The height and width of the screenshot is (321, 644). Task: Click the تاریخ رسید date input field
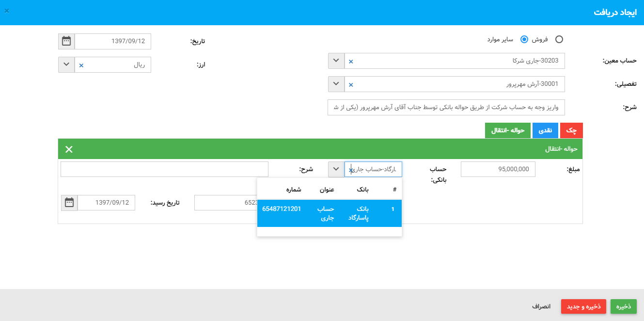click(x=106, y=203)
